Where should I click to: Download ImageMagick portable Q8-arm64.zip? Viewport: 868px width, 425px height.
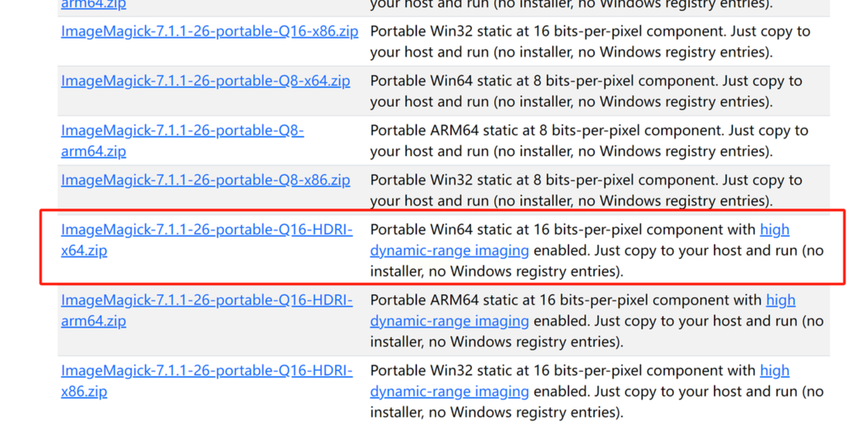click(182, 131)
